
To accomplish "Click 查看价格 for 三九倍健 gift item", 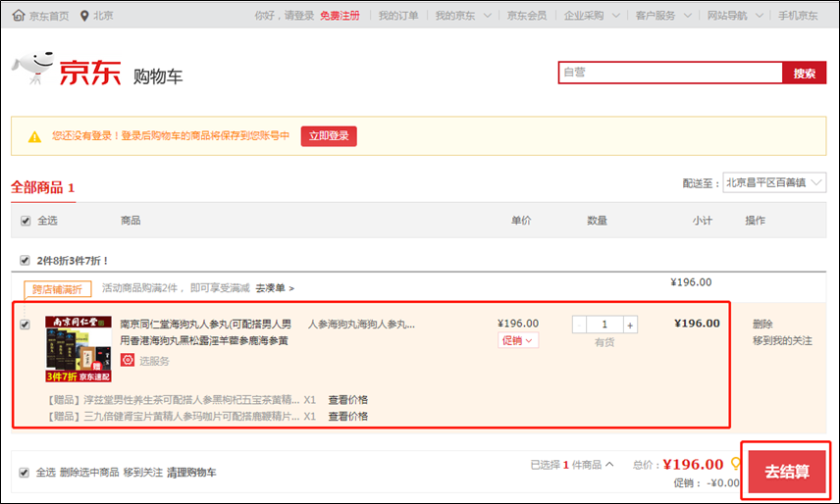I will [347, 417].
